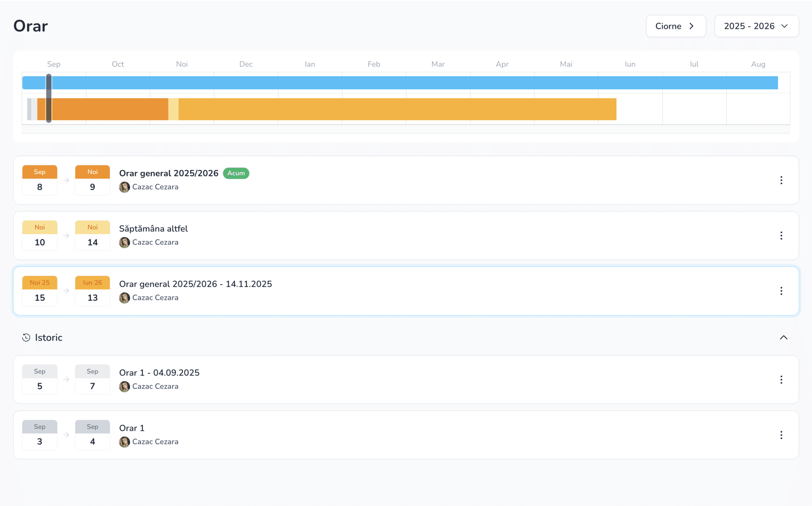Collapse the Istoric section with the chevron
The image size is (812, 506).
[783, 338]
